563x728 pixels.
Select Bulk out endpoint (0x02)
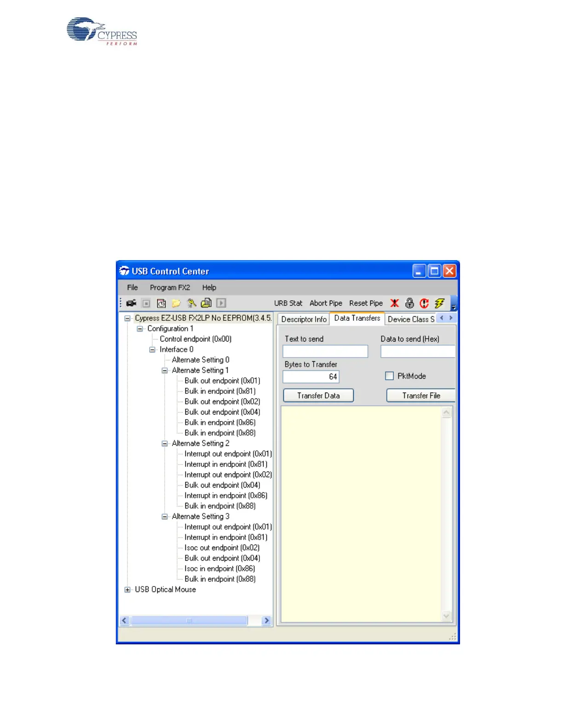pos(222,402)
